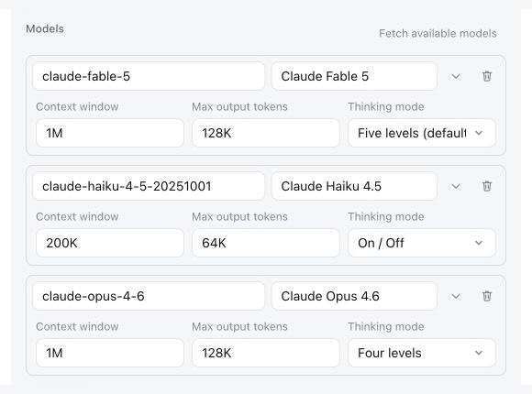Edit the Claude Opus 4.6 display name field
Screen dimensions: 532x394
(x=354, y=296)
